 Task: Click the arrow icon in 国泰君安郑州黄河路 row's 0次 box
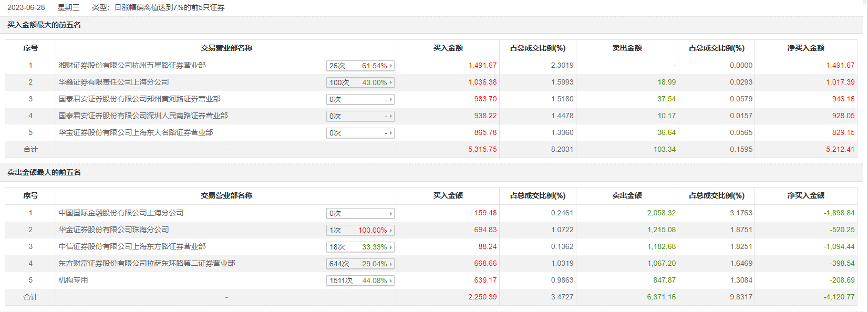click(391, 99)
